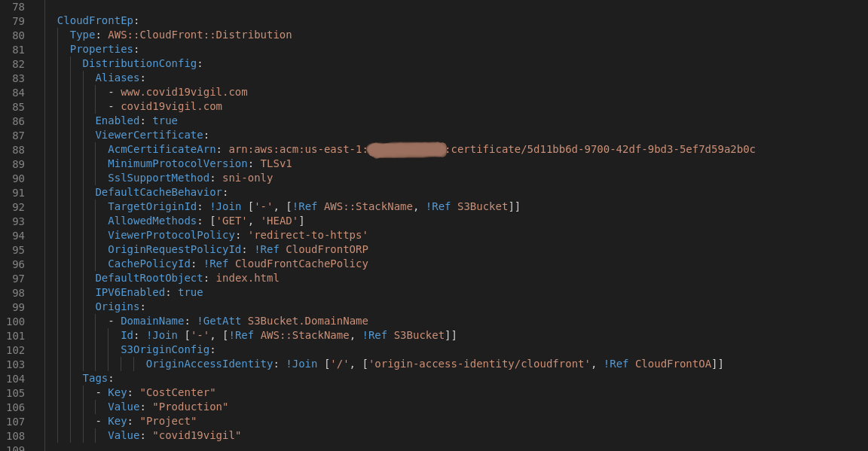Click the MinimumProtocolVersion TLSv1 value
This screenshot has height=451, width=868.
(276, 164)
